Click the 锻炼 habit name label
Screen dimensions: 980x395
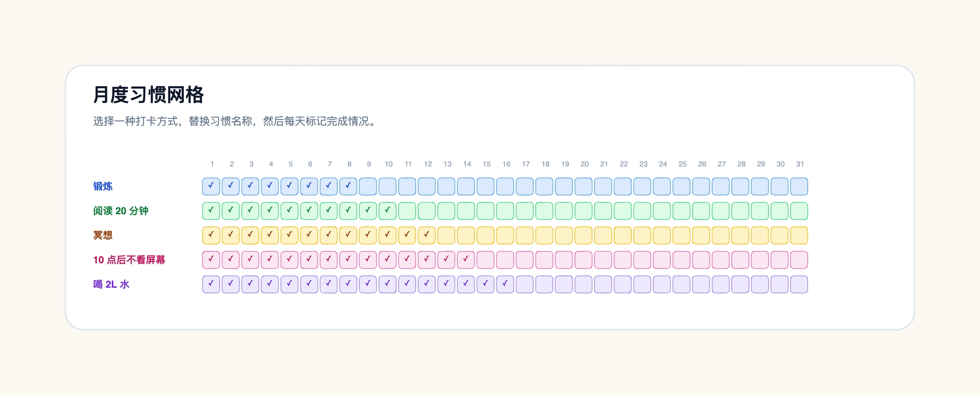pos(103,186)
